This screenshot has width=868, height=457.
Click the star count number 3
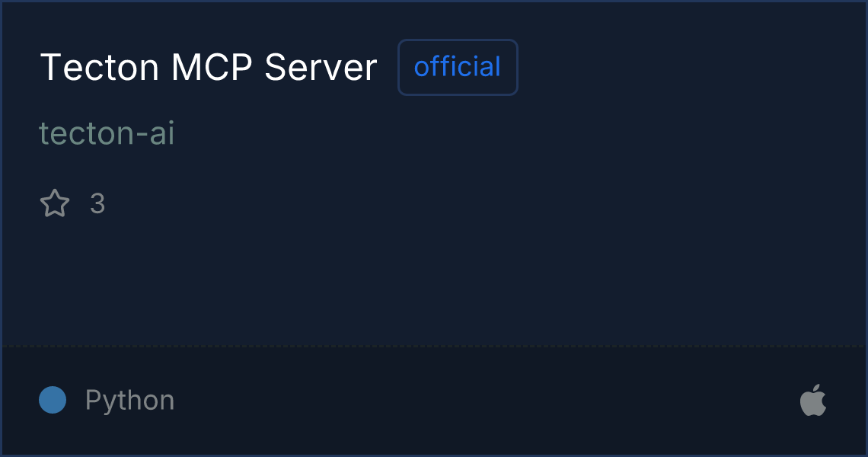tap(97, 203)
